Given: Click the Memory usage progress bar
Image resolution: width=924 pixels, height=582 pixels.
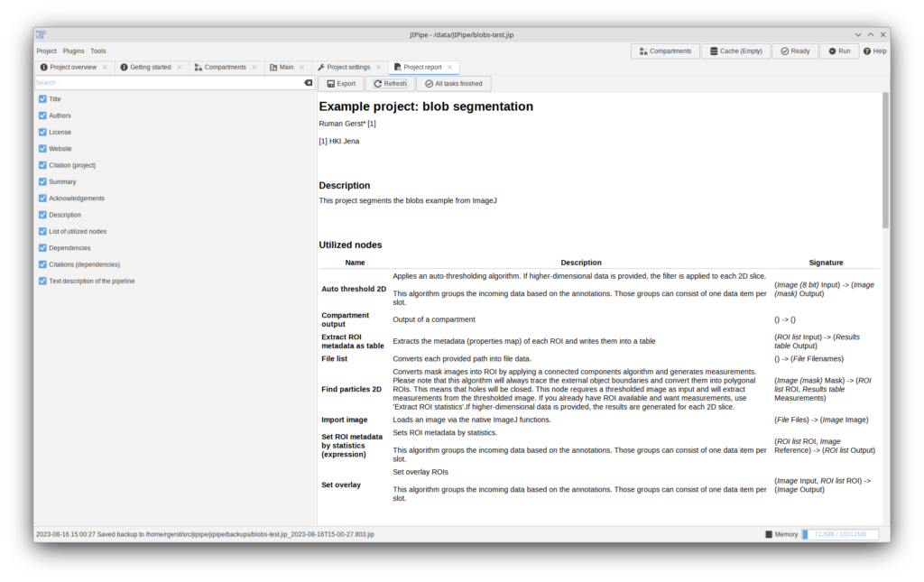Looking at the screenshot, I should coord(840,534).
